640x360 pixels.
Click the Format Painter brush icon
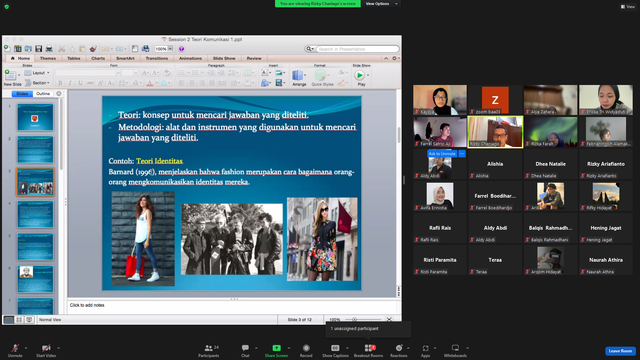coord(93,49)
